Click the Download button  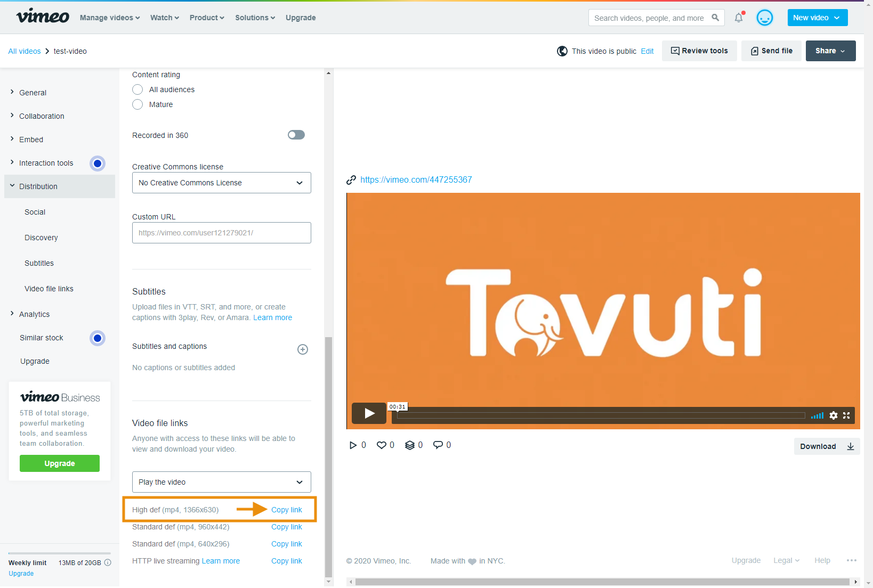(826, 446)
